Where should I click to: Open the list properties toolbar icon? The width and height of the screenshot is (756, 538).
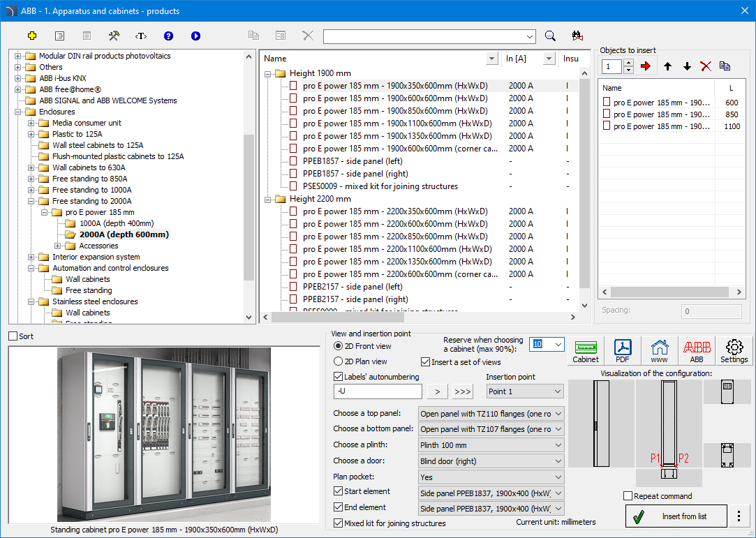tap(60, 36)
